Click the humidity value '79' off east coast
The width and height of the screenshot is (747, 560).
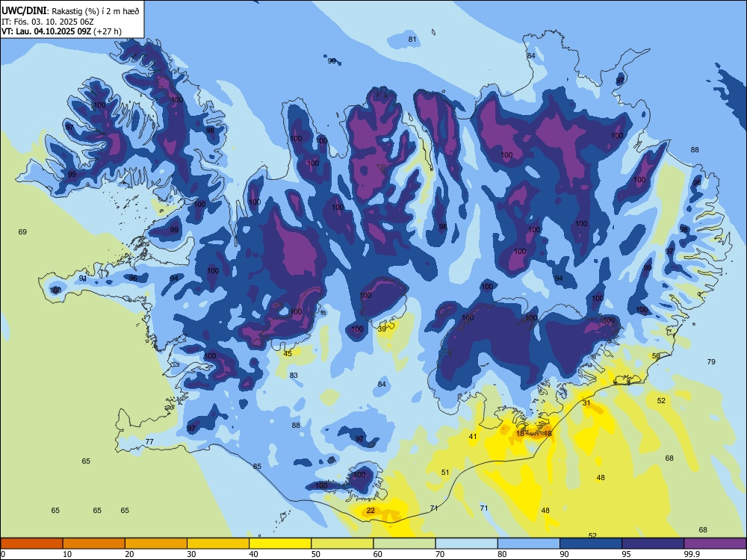711,362
